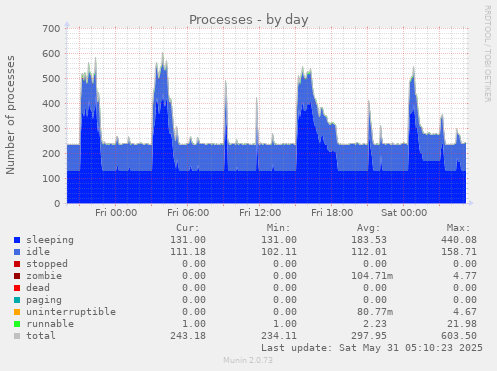
Task: Click the total legend color swatch
Action: [17, 336]
